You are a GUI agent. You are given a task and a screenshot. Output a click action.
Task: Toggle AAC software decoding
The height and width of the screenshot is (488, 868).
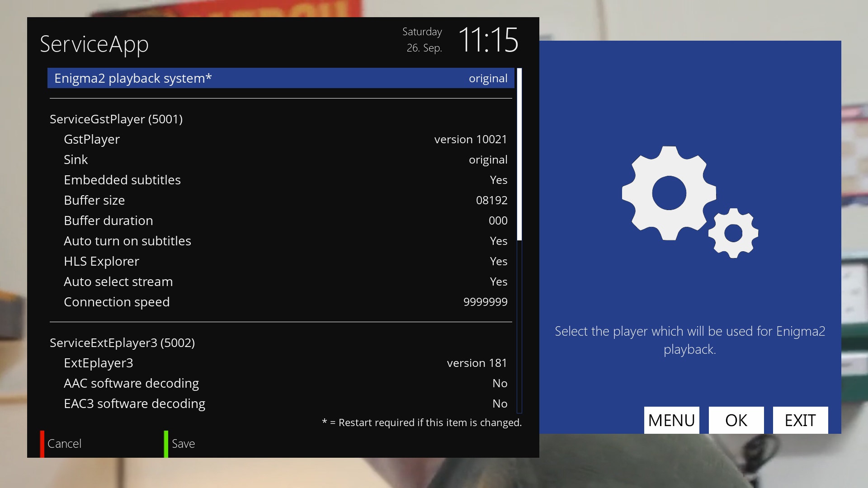tap(281, 383)
